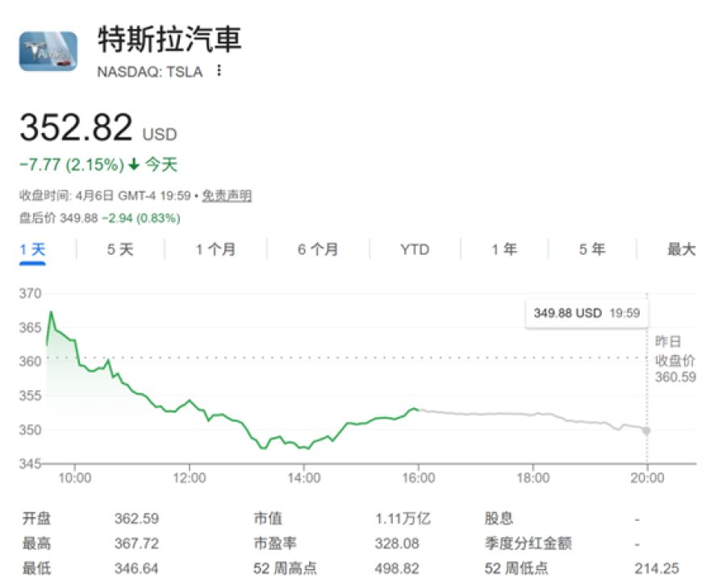Image resolution: width=702 pixels, height=588 pixels.
Task: Select the 1个月 chart period tab
Action: pyautogui.click(x=215, y=250)
